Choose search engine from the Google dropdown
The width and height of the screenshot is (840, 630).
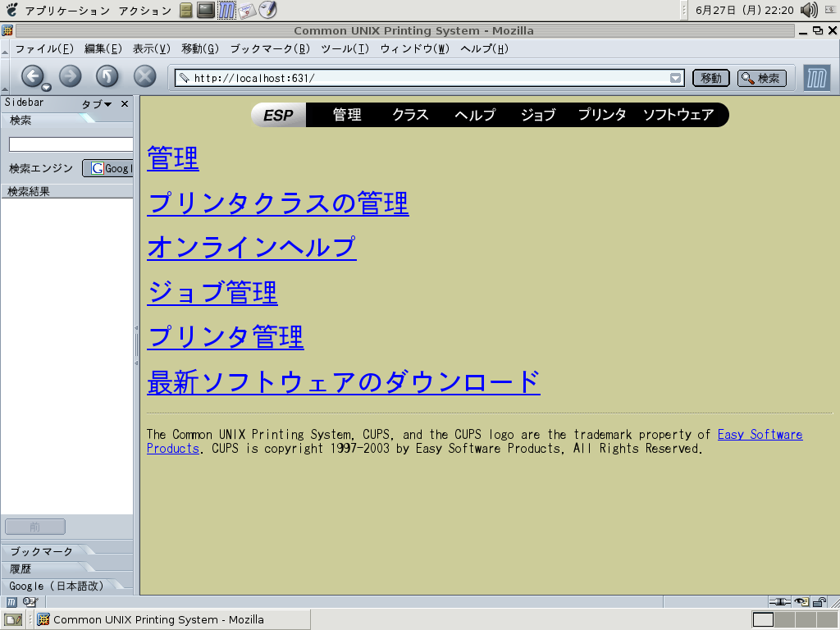(107, 168)
